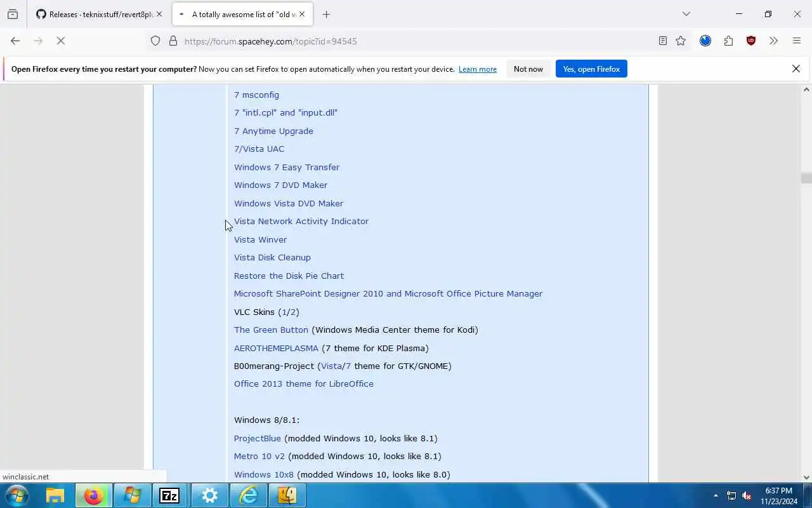Open taskbar clock showing 6:37 PM
Screen dimensions: 812x508
coord(778,495)
